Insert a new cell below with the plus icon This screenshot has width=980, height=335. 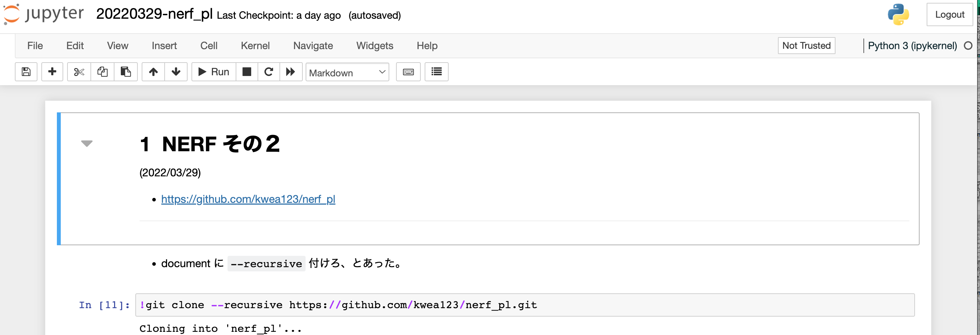click(52, 72)
